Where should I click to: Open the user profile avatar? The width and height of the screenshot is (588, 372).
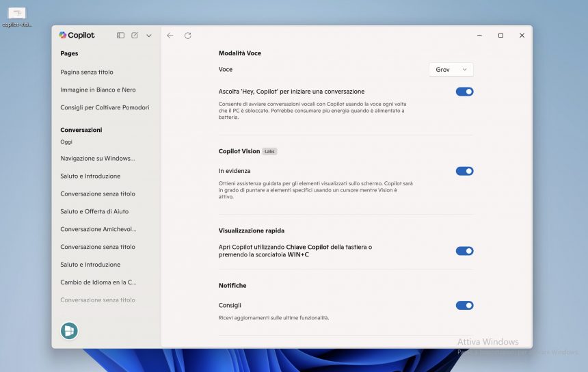click(x=69, y=331)
